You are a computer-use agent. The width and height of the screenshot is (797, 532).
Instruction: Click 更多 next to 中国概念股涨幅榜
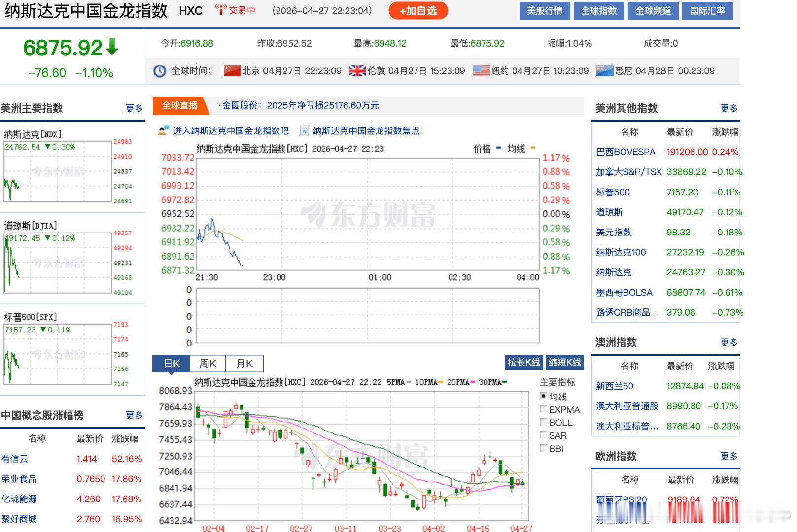[134, 415]
